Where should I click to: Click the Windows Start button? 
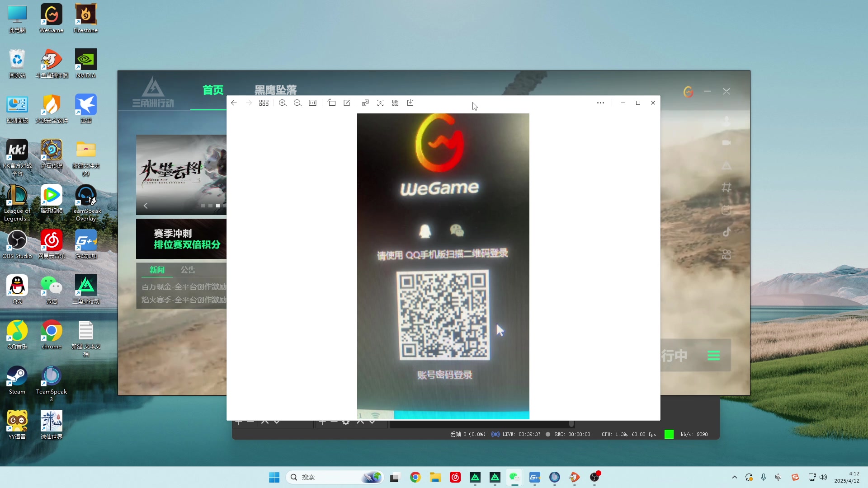274,477
